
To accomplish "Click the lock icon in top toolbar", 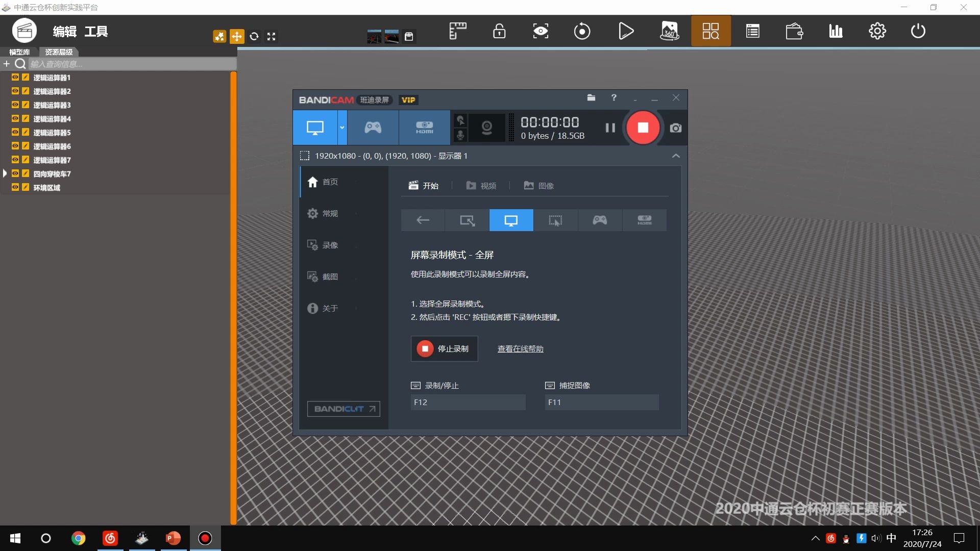I will click(x=499, y=31).
